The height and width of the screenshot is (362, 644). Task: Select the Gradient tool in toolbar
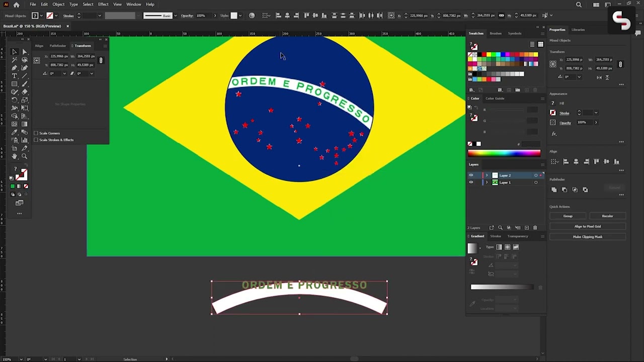point(24,124)
